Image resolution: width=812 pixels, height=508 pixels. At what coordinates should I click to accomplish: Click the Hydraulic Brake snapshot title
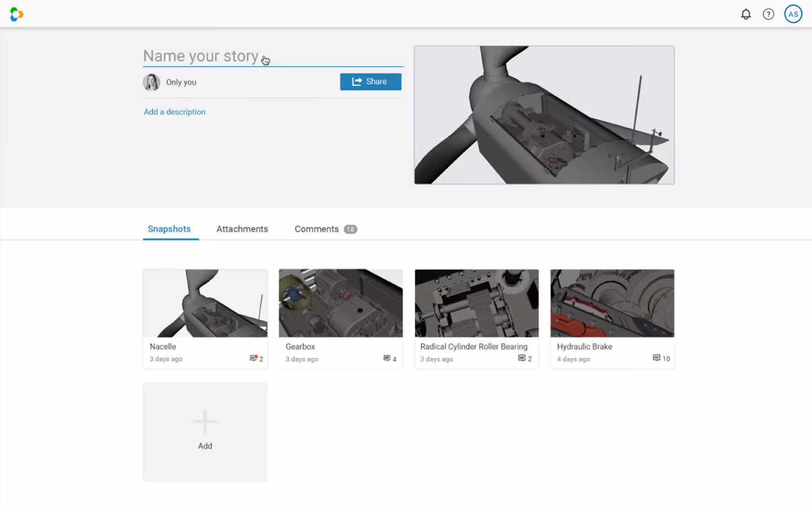tap(585, 347)
